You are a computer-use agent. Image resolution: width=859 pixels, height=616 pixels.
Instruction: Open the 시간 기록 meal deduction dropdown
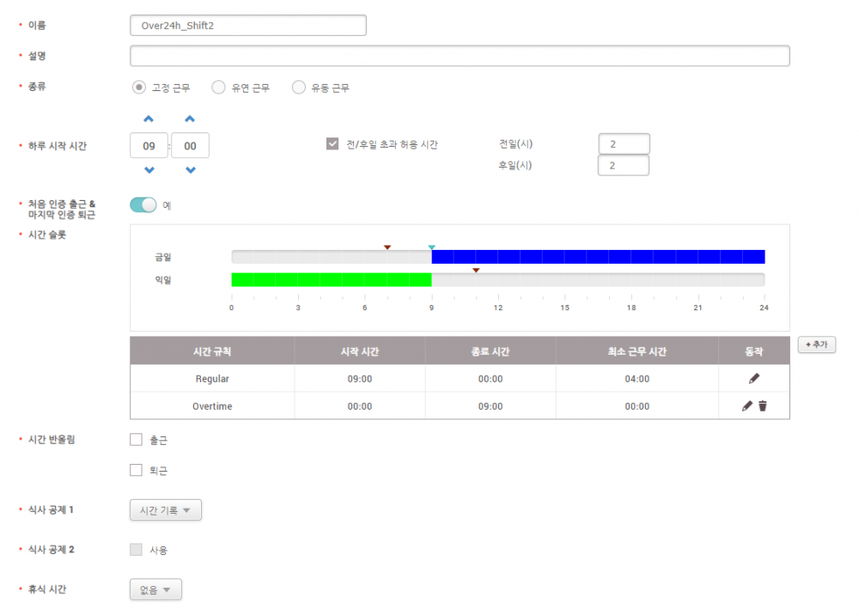pos(165,510)
